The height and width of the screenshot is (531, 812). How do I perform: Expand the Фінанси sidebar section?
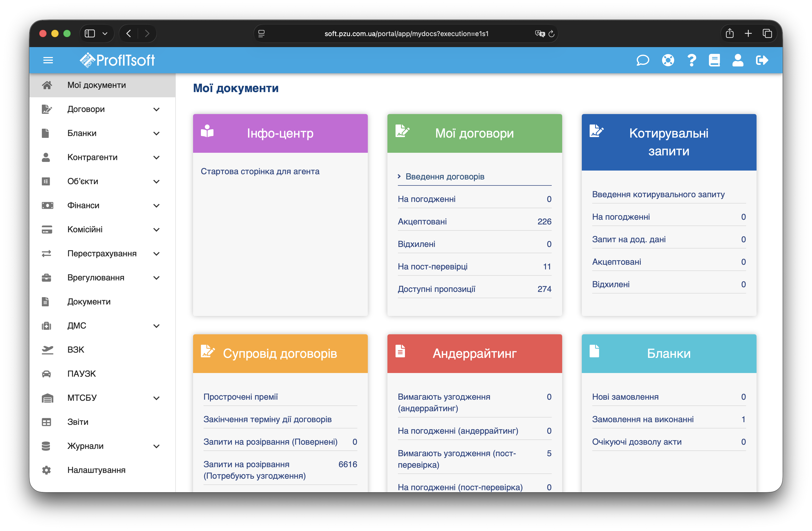click(x=156, y=206)
